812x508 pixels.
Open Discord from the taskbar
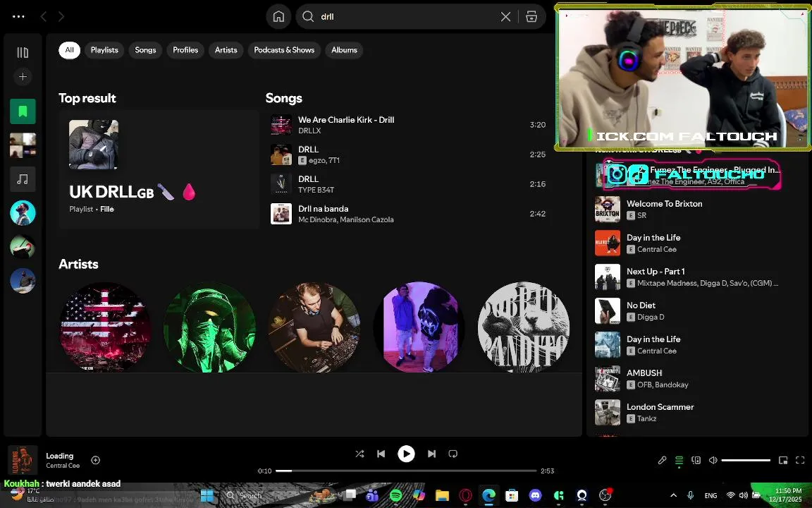coord(535,495)
